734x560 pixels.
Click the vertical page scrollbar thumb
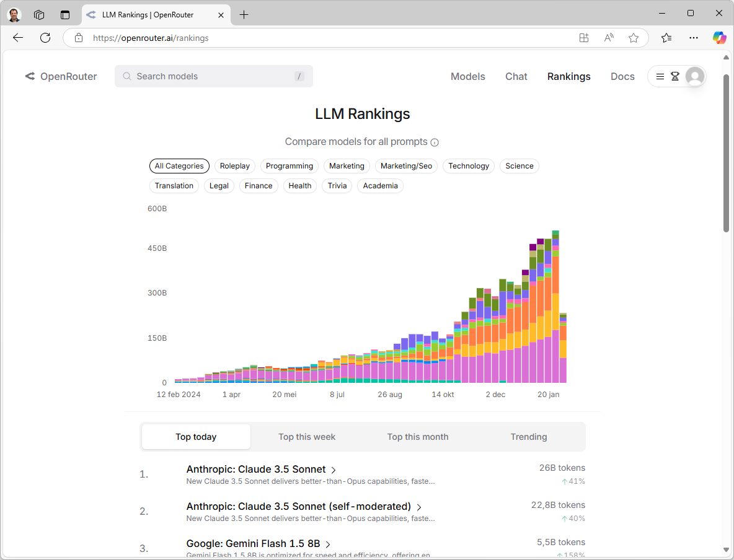726,153
